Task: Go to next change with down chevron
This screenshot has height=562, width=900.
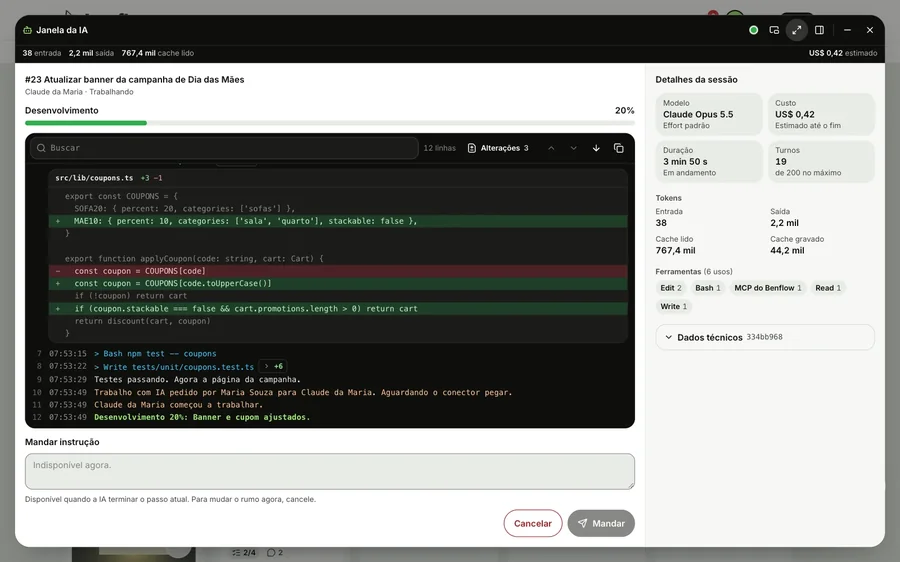Action: 573,148
